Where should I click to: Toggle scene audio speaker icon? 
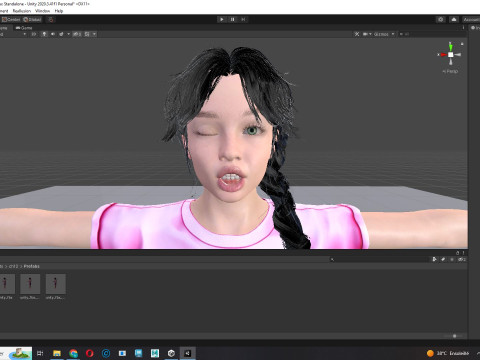pos(53,34)
